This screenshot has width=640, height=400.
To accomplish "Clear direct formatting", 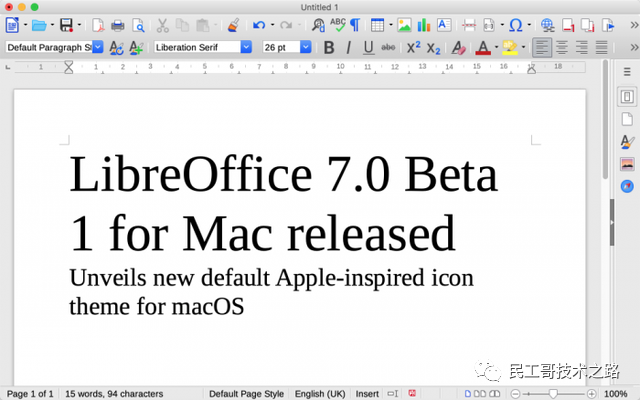I will pos(459,48).
